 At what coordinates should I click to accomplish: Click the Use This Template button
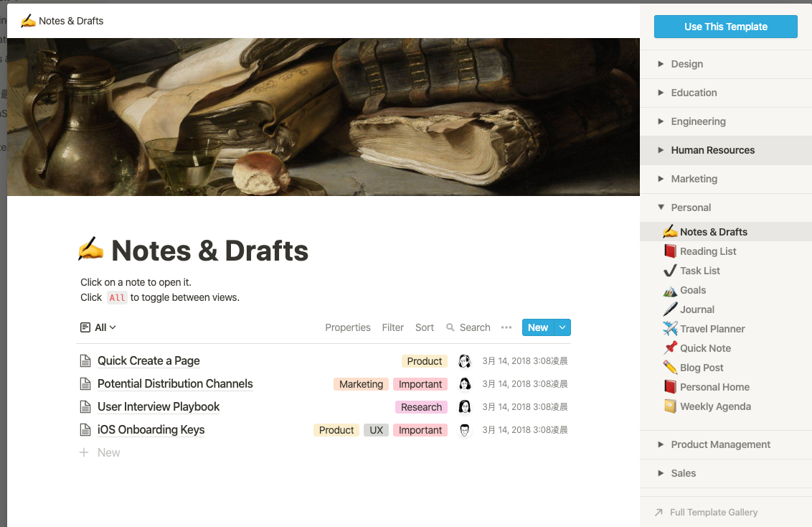tap(725, 27)
